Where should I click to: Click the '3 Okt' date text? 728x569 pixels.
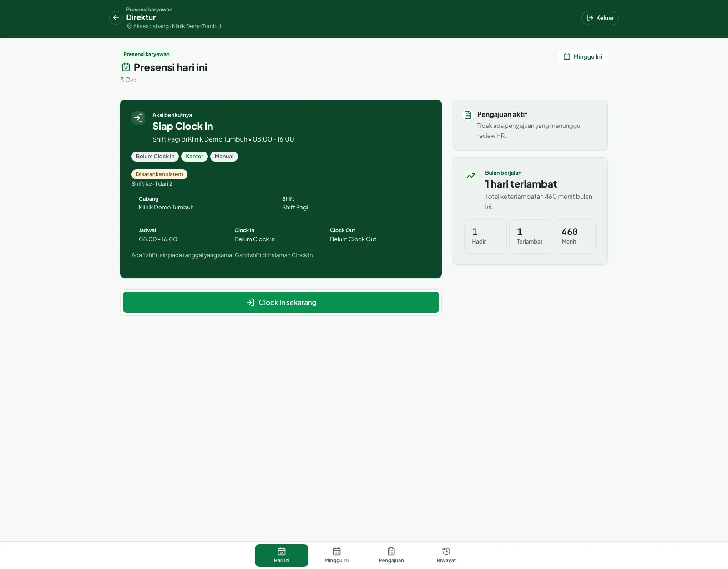click(x=128, y=80)
